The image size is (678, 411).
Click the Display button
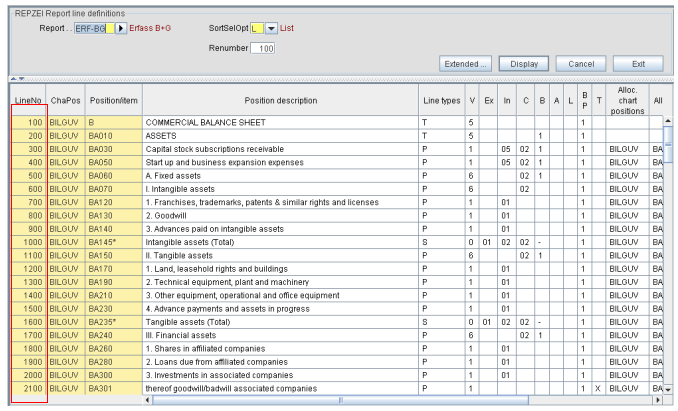click(524, 64)
